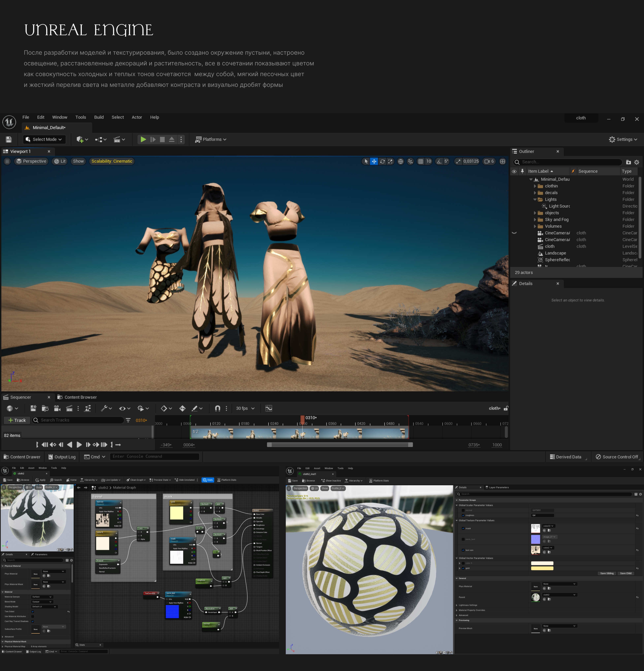Screen dimensions: 644x671
Task: Toggle the Outliner visibility eye column
Action: click(514, 171)
